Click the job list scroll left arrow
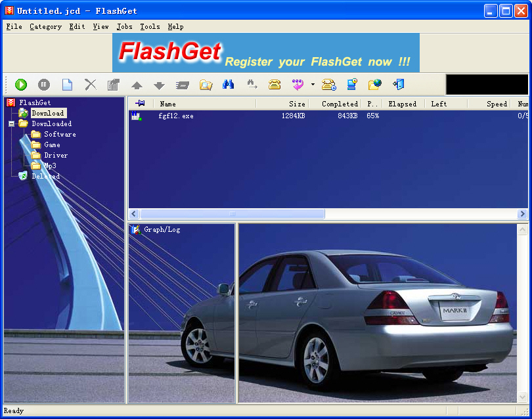 tap(134, 213)
